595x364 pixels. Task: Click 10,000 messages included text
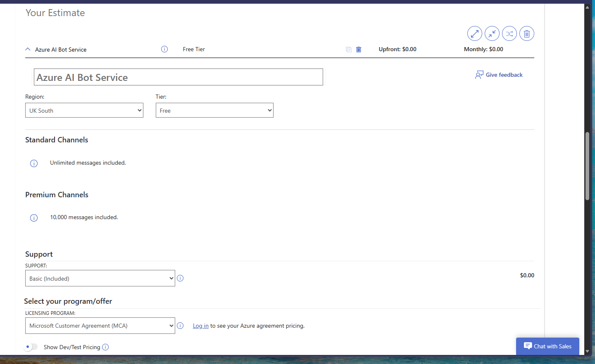[x=84, y=217]
